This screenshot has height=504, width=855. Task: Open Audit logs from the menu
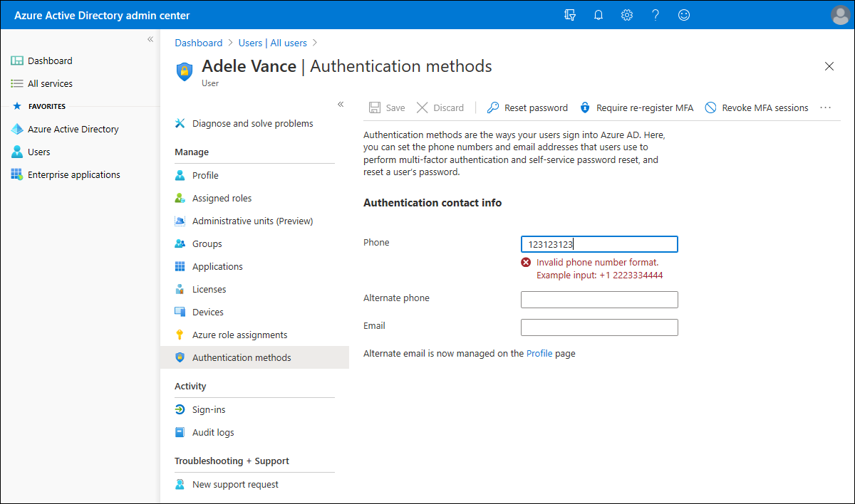212,432
